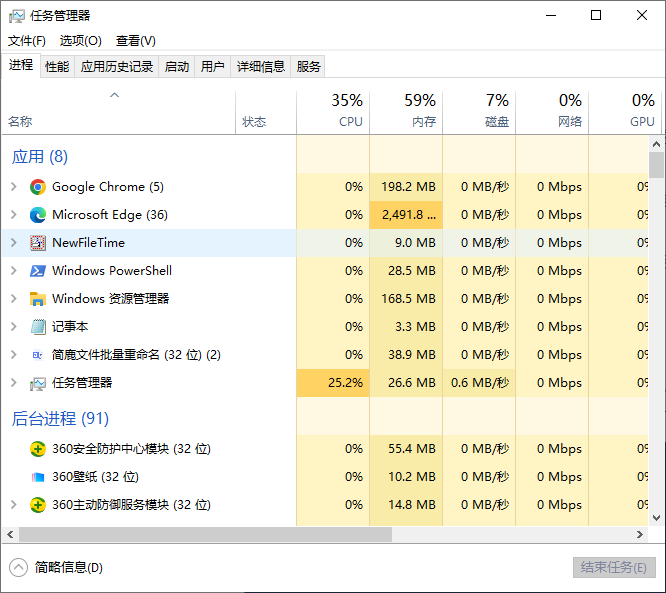Click the Google Chrome icon
Image resolution: width=666 pixels, height=593 pixels.
38,187
